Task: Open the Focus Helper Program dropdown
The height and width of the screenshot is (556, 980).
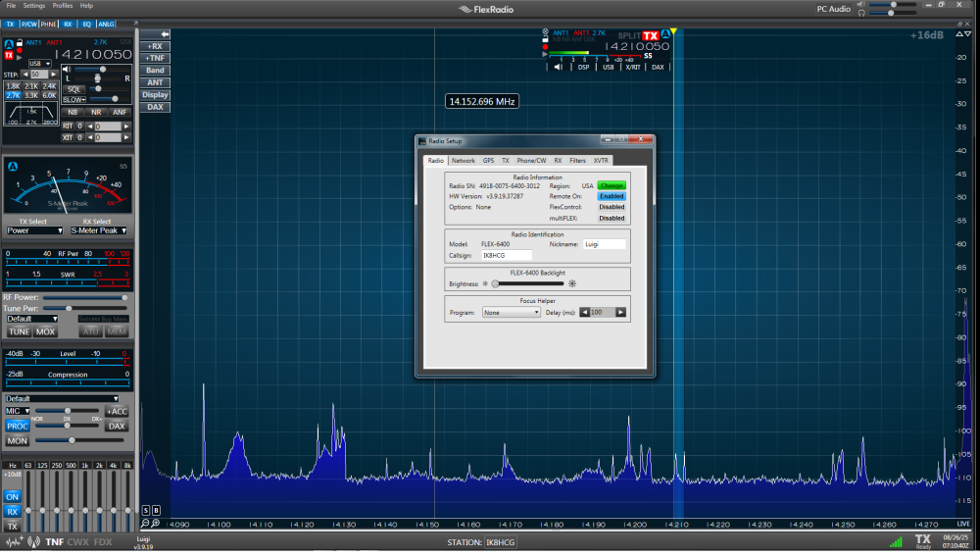Action: [511, 312]
